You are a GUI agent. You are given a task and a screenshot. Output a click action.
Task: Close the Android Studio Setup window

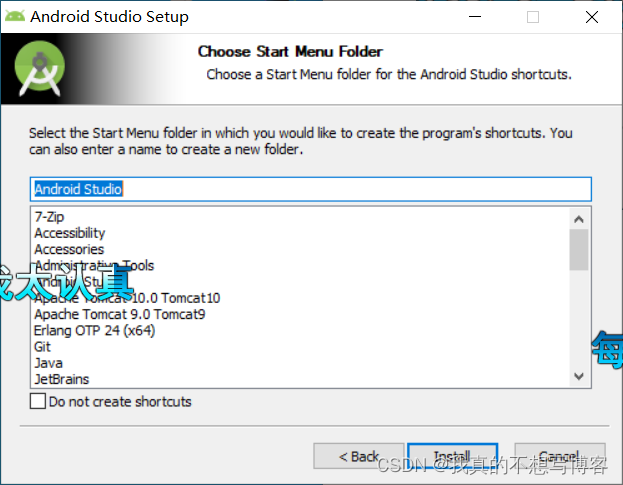pos(592,17)
